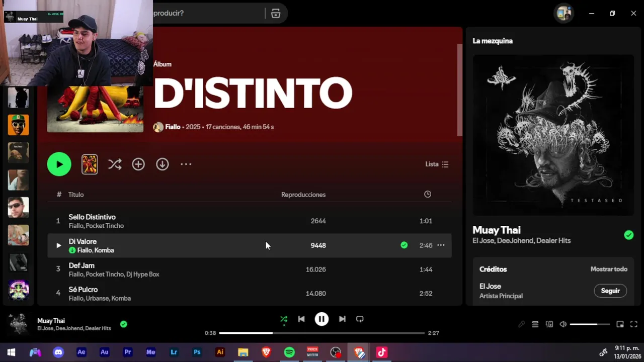Select the track Def Jam

click(x=82, y=265)
